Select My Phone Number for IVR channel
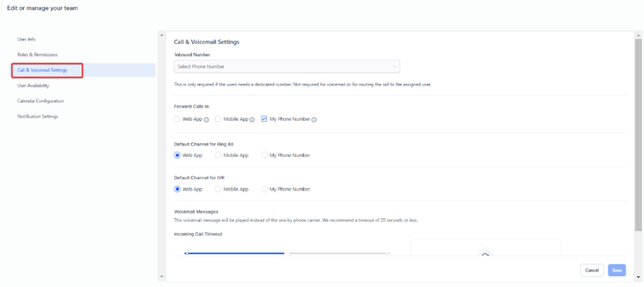This screenshot has width=644, height=287. click(x=264, y=189)
